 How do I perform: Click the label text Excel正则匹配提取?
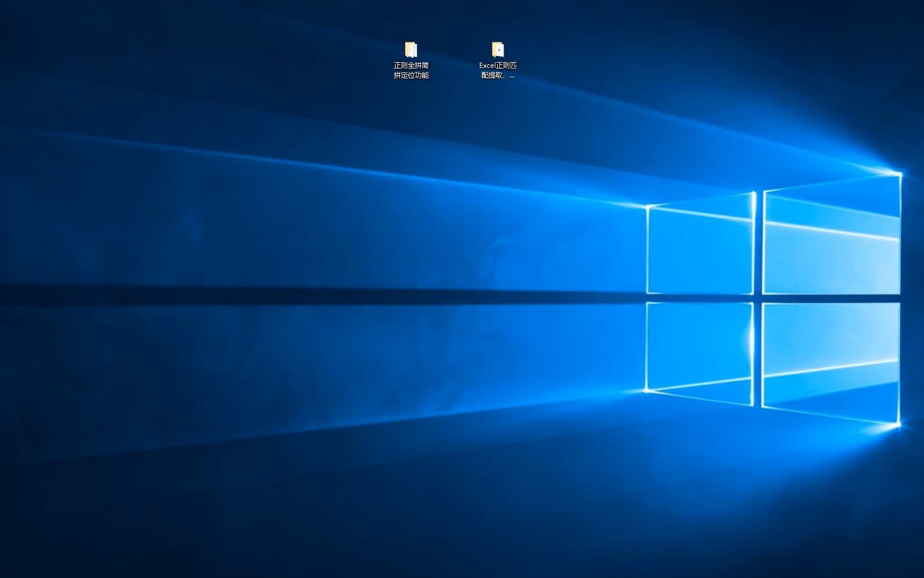(498, 70)
